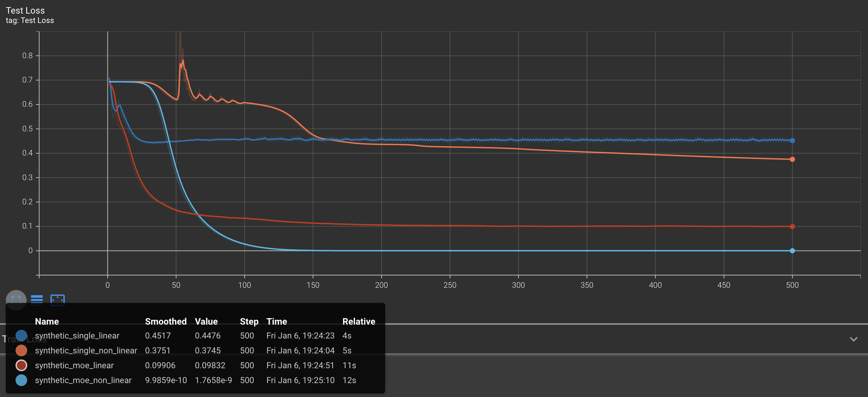Click the synthetic_single_non_linear orange endpoint dot
The image size is (868, 397).
click(x=792, y=159)
